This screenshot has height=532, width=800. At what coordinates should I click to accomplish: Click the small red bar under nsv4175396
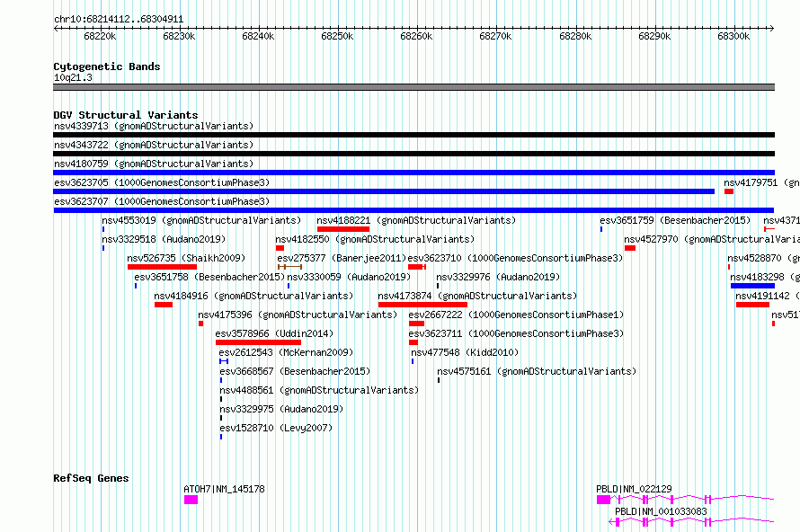tap(201, 324)
